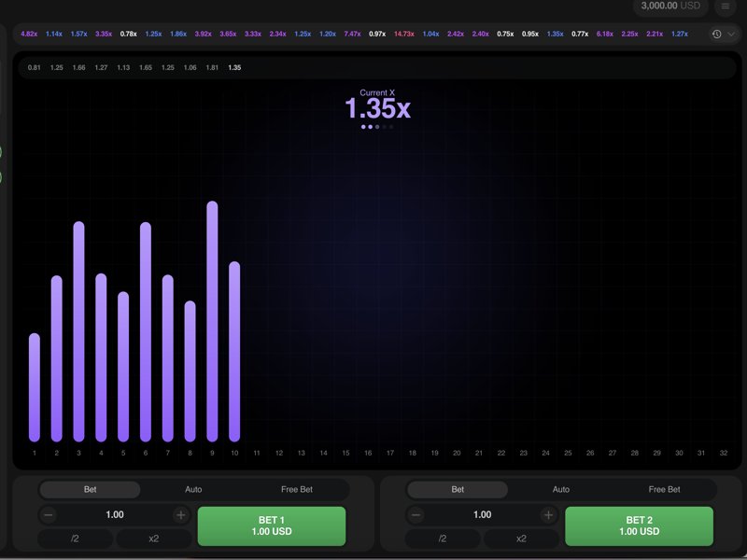Image resolution: width=747 pixels, height=560 pixels.
Task: Click axis label 16 on the chart
Action: click(x=368, y=453)
